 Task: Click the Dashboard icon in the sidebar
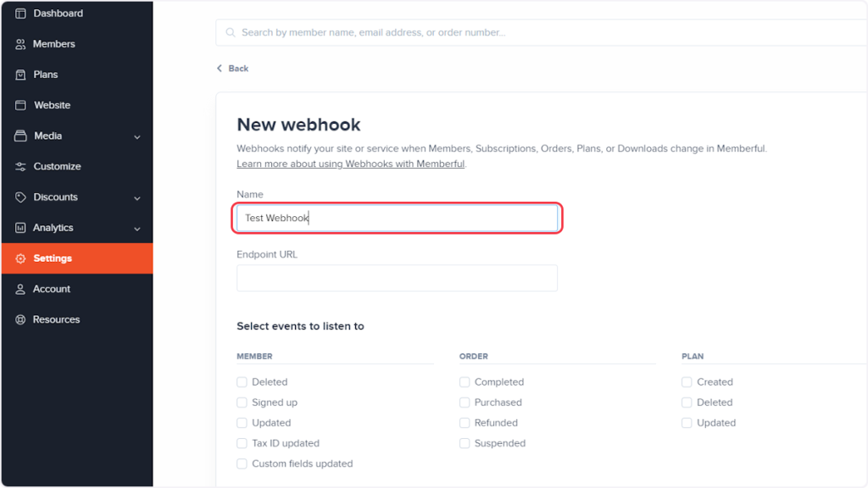pos(21,14)
